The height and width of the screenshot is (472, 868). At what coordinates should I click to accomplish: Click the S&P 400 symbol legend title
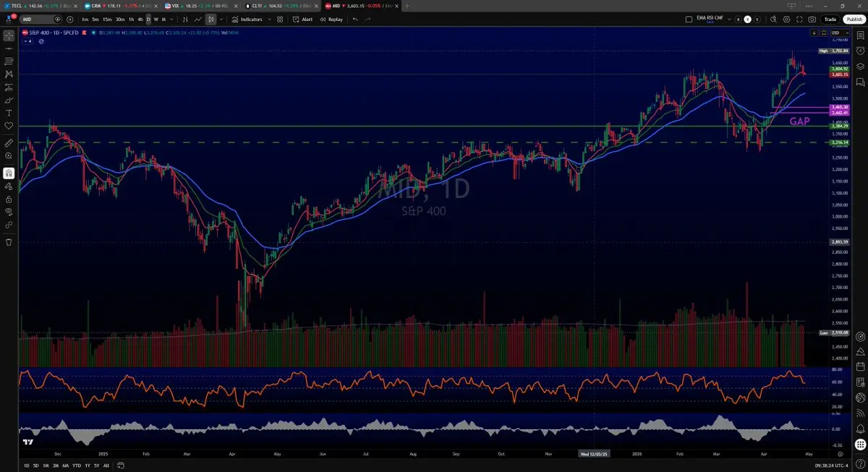(x=53, y=33)
